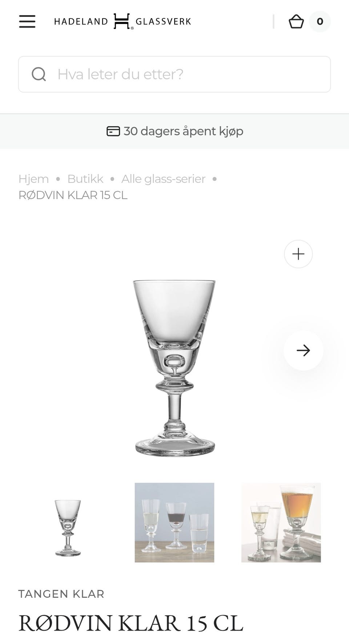Image resolution: width=349 pixels, height=644 pixels.
Task: Click the cart item count badge
Action: pyautogui.click(x=320, y=21)
